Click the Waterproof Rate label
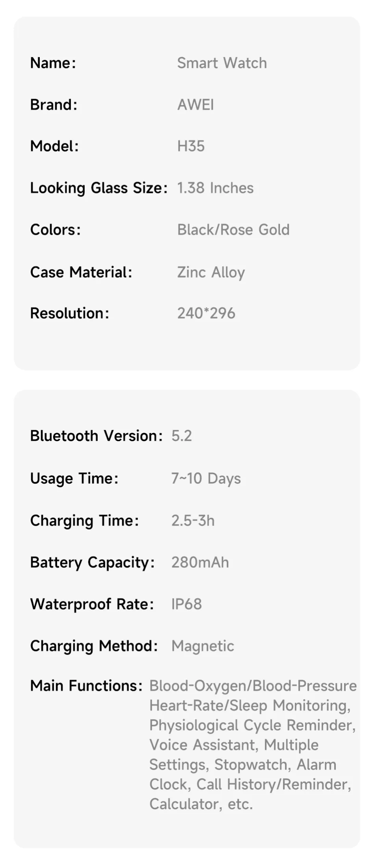The width and height of the screenshot is (374, 868). point(92,604)
